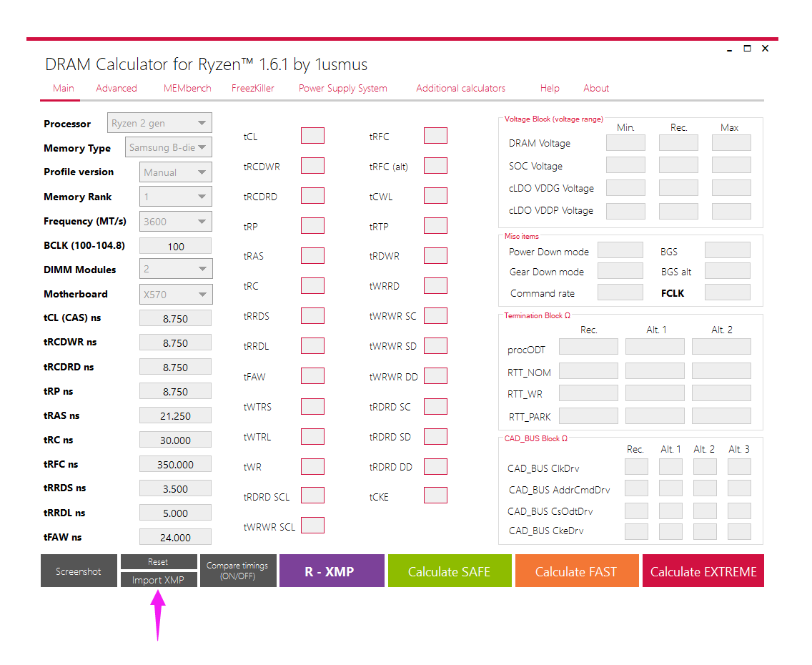Toggle Compare timings (ON/OFF)
The image size is (812, 665).
tap(238, 571)
